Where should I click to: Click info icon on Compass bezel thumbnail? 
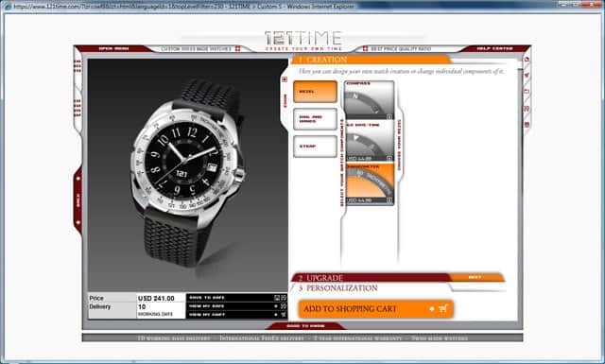tap(389, 116)
